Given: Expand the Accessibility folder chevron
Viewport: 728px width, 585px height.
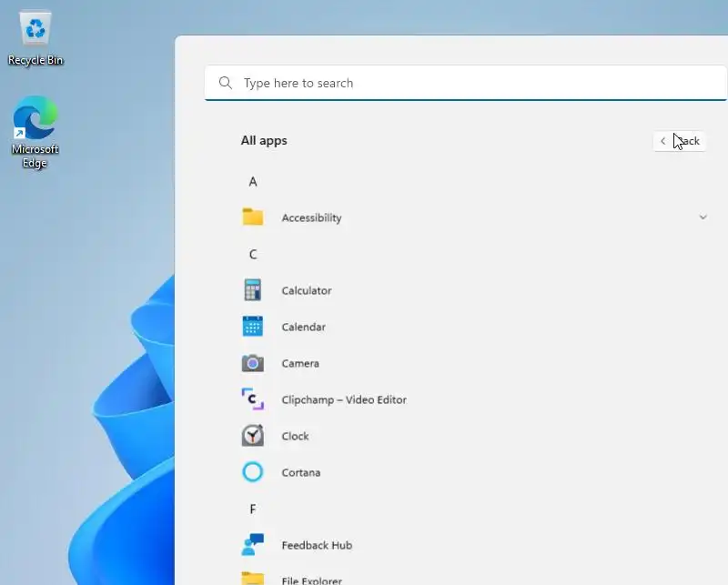Looking at the screenshot, I should [x=703, y=217].
